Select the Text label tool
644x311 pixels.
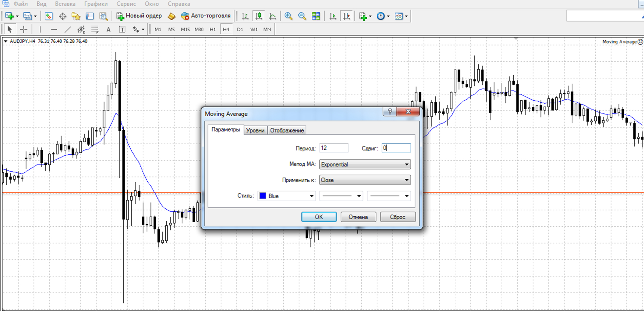[x=122, y=30]
